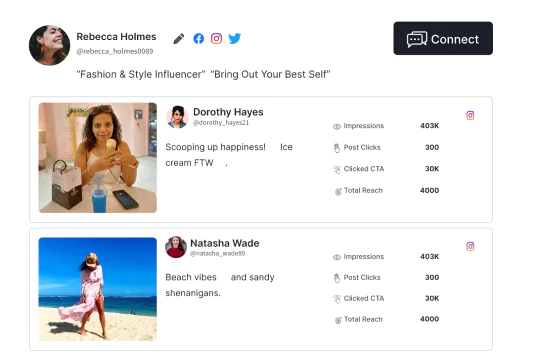Open Rebecca Holmes' Facebook profile icon
The width and height of the screenshot is (535, 360).
coord(199,39)
